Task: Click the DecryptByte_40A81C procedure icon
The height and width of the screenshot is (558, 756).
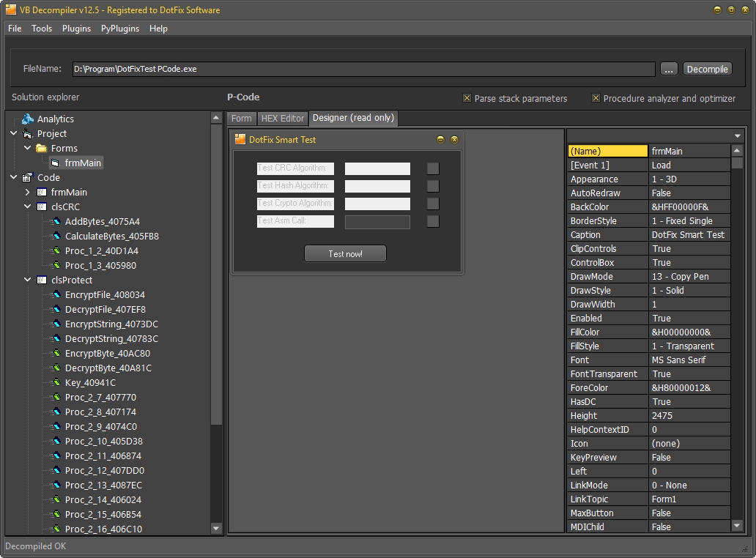Action: click(x=56, y=368)
